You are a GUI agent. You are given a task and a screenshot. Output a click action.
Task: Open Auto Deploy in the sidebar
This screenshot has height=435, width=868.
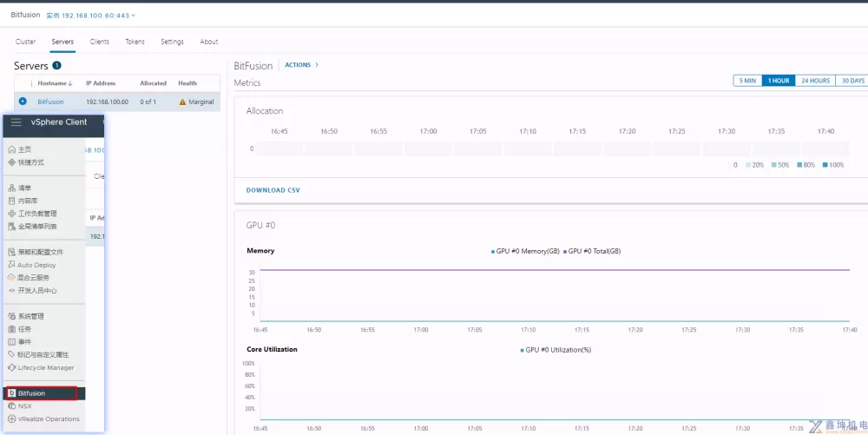point(32,265)
